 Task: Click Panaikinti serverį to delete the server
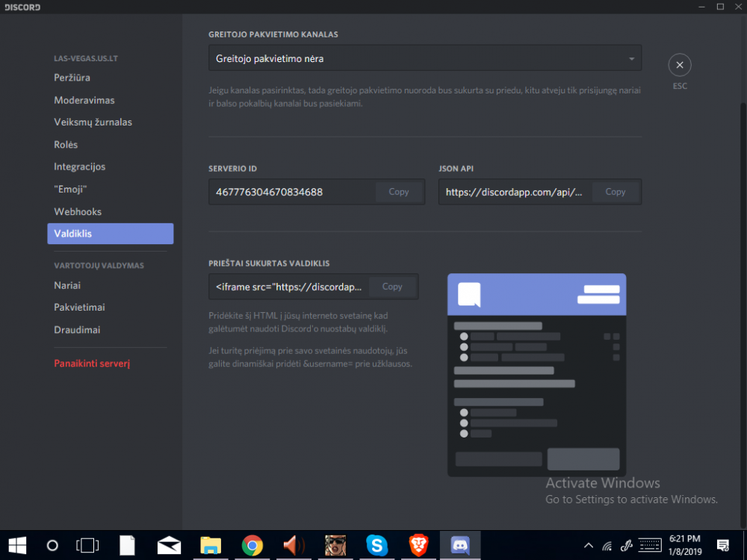pyautogui.click(x=92, y=364)
